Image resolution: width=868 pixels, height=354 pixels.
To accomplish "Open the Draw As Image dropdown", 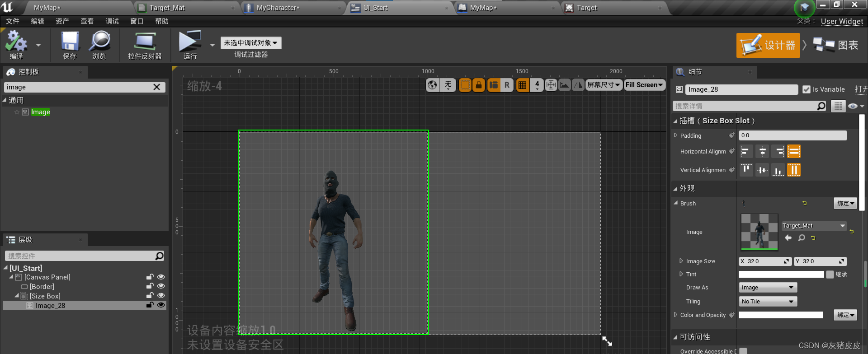I will pos(768,288).
